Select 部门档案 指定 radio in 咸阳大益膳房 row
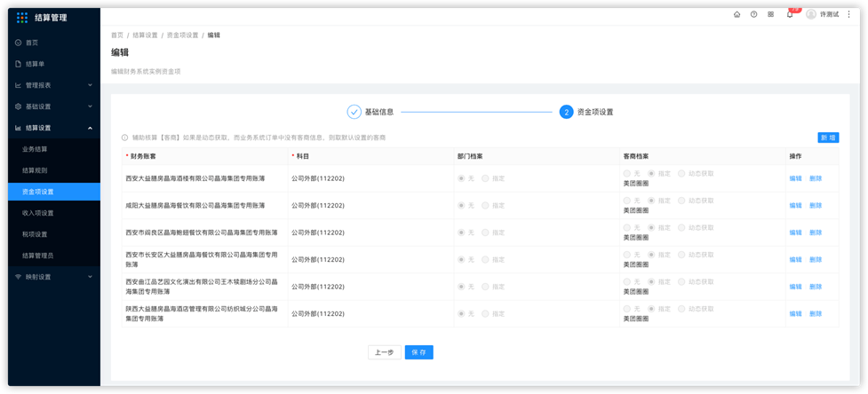 click(485, 206)
